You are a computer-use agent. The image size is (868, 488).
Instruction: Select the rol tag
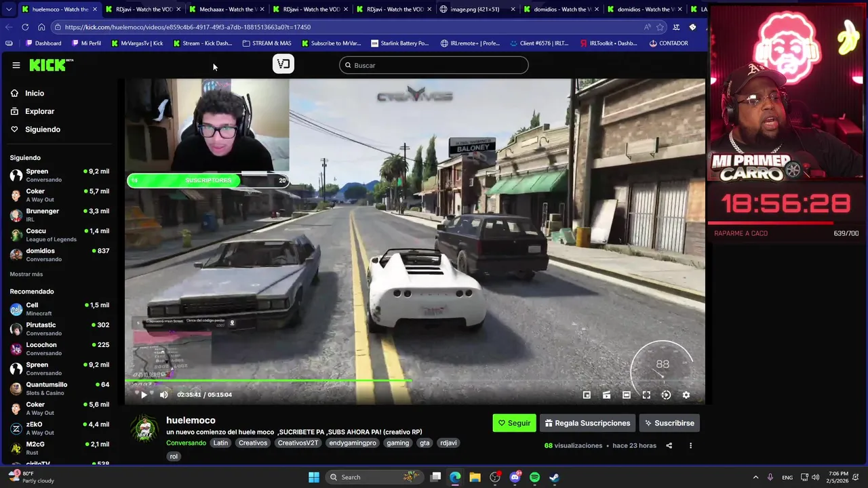tap(174, 456)
